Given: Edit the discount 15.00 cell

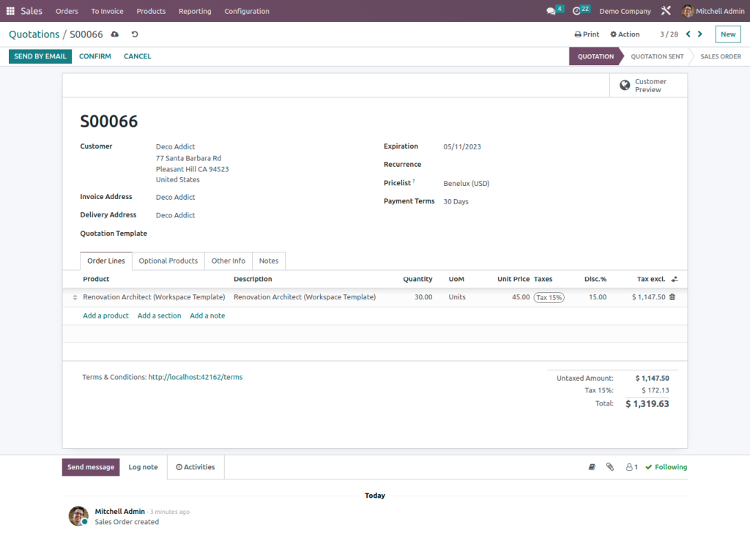Looking at the screenshot, I should [598, 297].
